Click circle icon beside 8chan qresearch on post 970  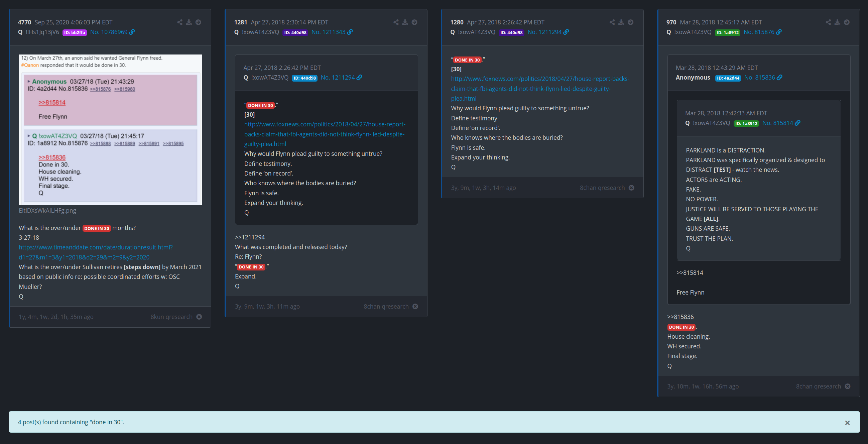[848, 386]
